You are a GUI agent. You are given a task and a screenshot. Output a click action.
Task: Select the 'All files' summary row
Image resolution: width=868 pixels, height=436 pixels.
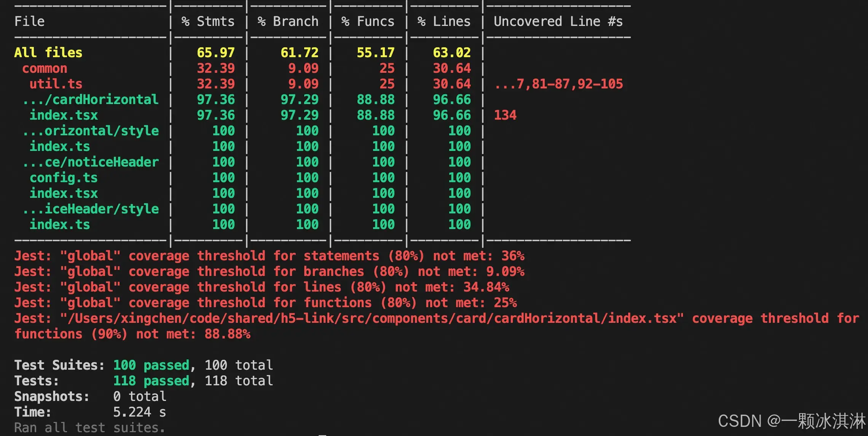(x=48, y=53)
